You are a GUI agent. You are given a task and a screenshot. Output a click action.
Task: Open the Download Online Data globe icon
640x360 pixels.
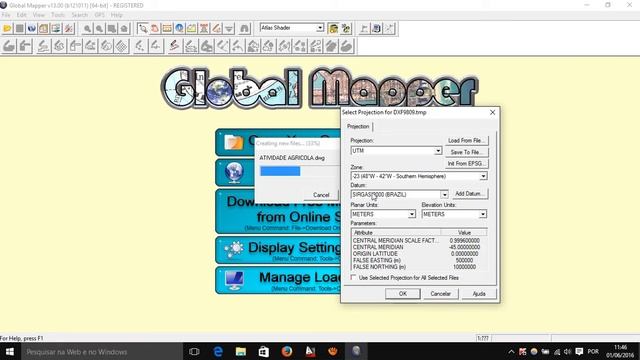31,29
